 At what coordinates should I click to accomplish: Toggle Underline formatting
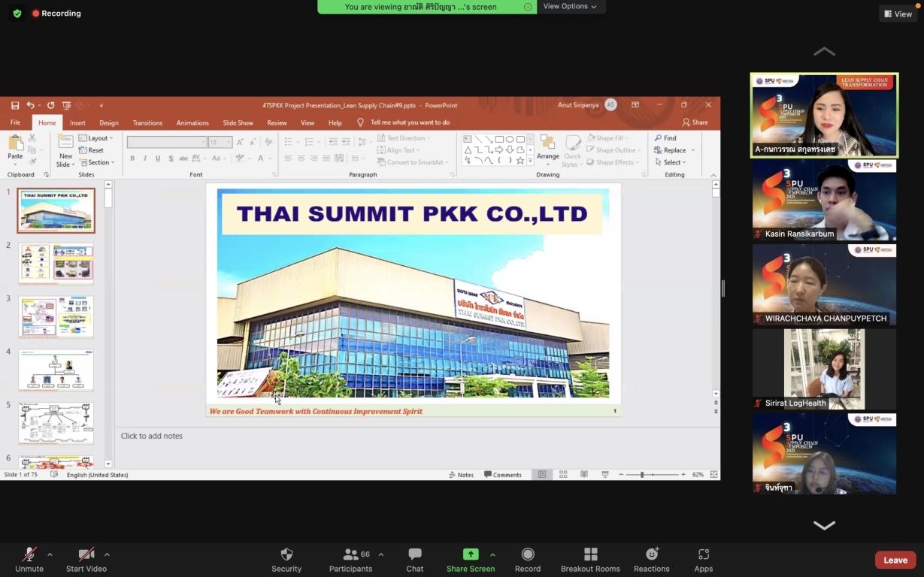[x=158, y=159]
